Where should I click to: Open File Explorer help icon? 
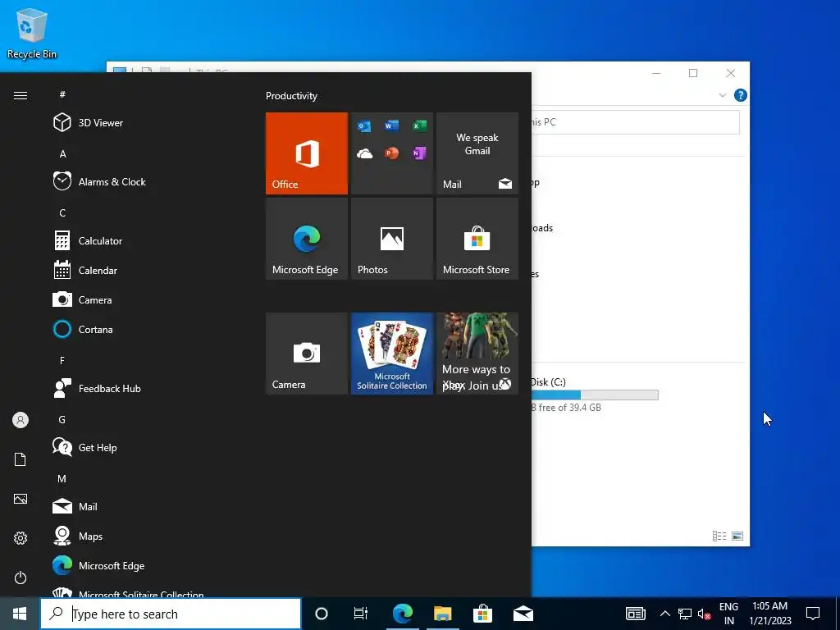click(741, 95)
